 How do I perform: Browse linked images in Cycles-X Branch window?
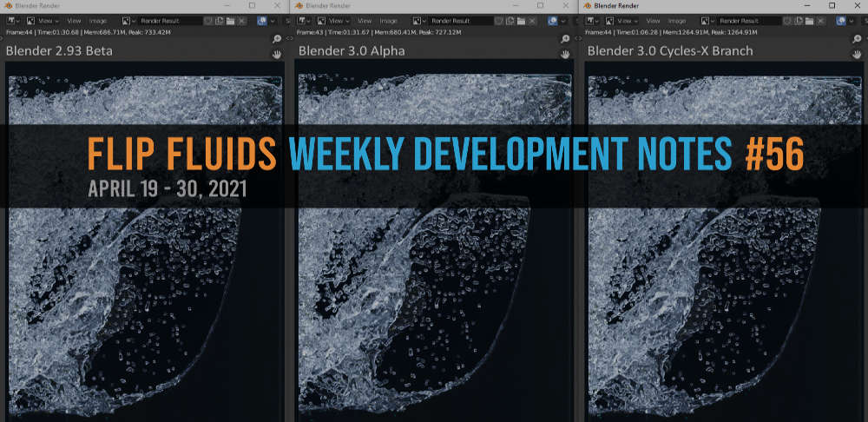707,21
